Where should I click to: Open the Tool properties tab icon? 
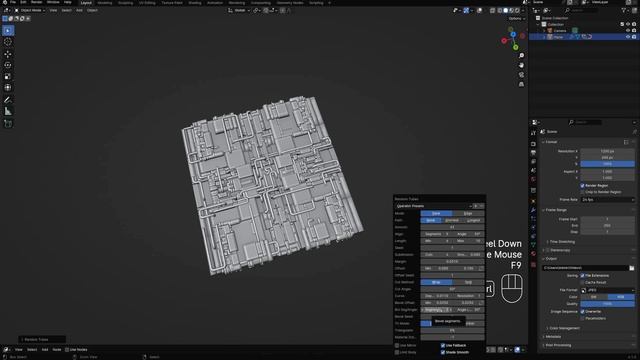click(x=533, y=133)
